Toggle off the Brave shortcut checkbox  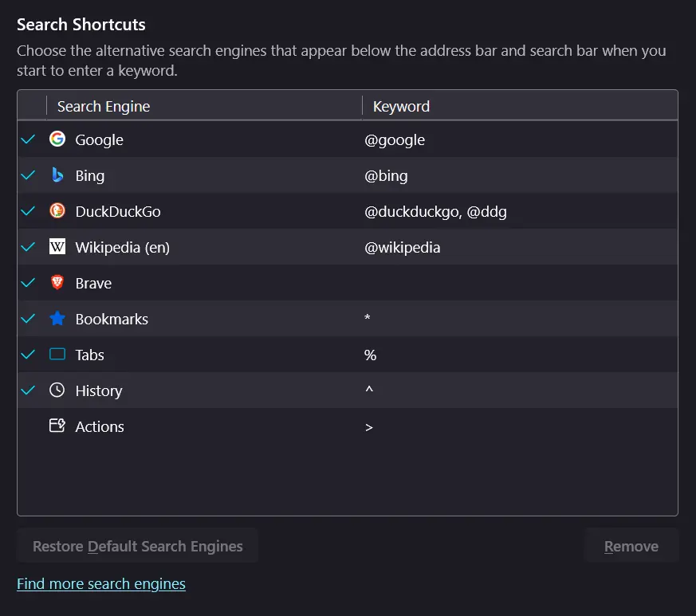click(28, 282)
